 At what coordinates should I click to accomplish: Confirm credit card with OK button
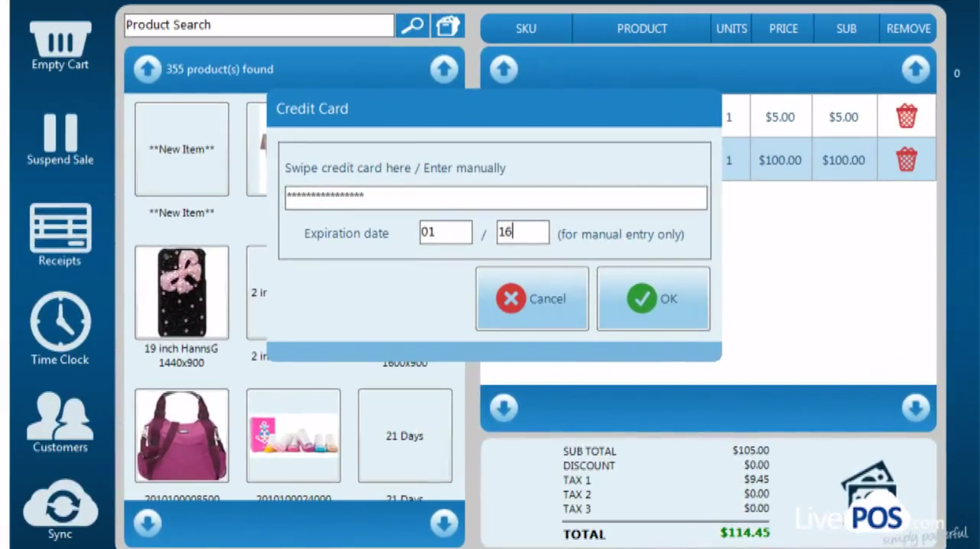[x=653, y=299]
